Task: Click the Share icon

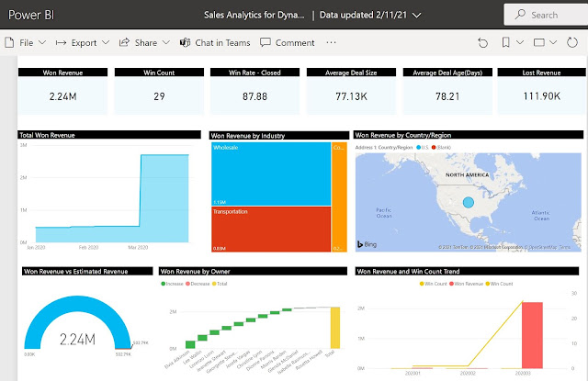Action: [124, 42]
